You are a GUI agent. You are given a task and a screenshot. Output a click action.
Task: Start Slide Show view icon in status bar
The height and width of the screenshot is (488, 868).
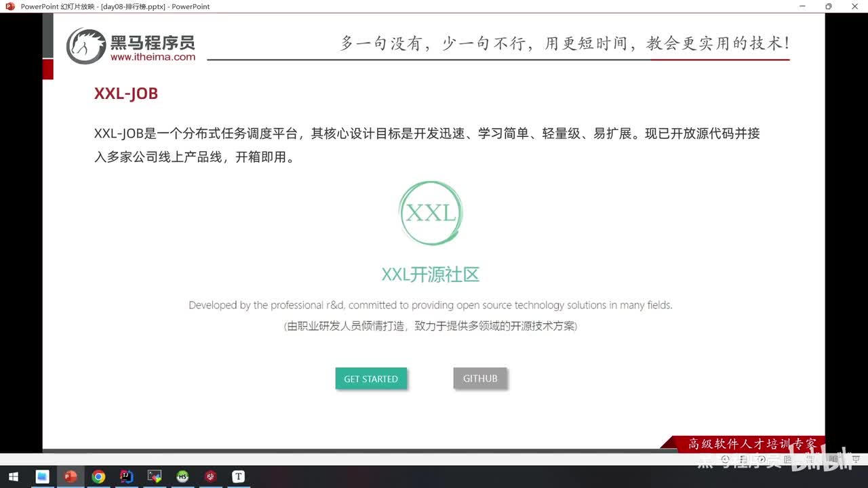click(856, 459)
